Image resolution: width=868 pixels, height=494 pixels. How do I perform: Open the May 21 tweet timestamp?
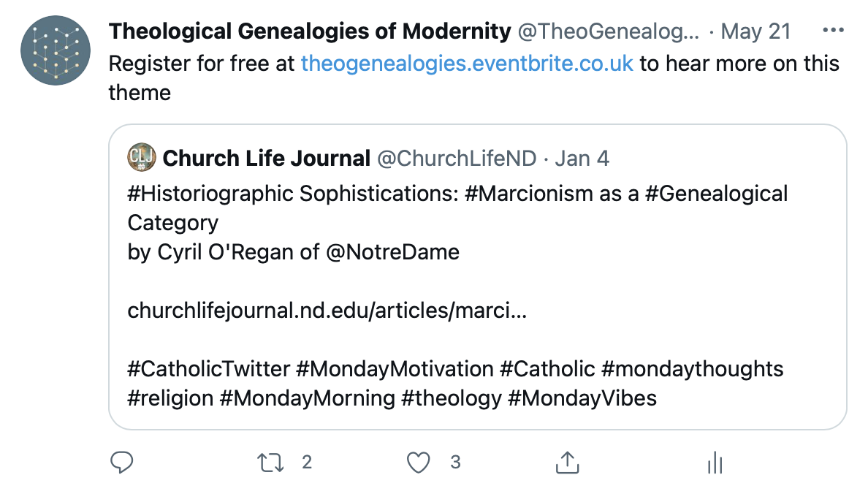(x=757, y=31)
